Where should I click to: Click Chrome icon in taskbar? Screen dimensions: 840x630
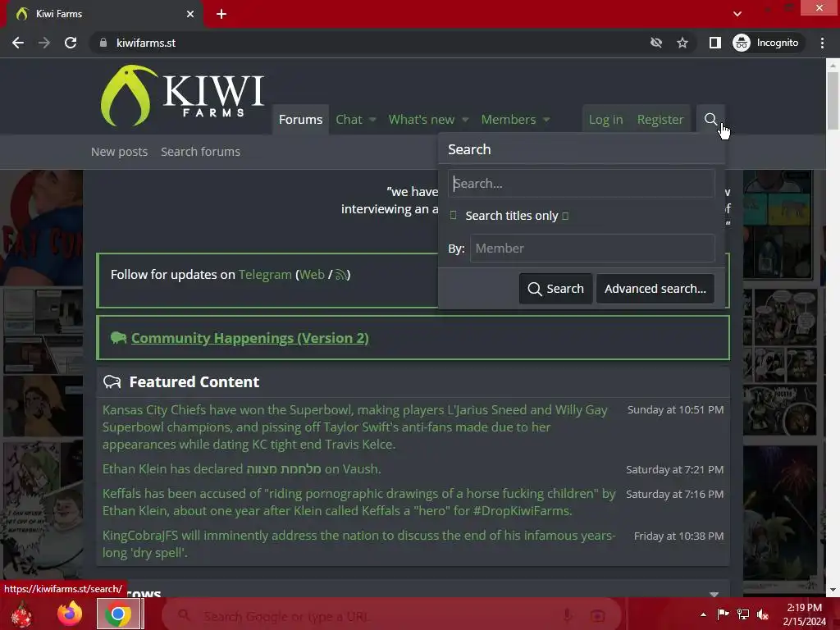click(x=118, y=614)
